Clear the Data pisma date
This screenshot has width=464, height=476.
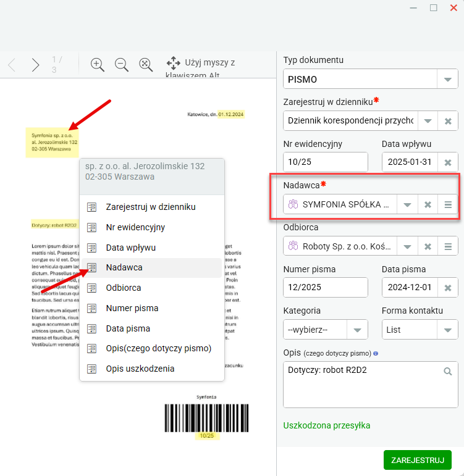point(448,288)
